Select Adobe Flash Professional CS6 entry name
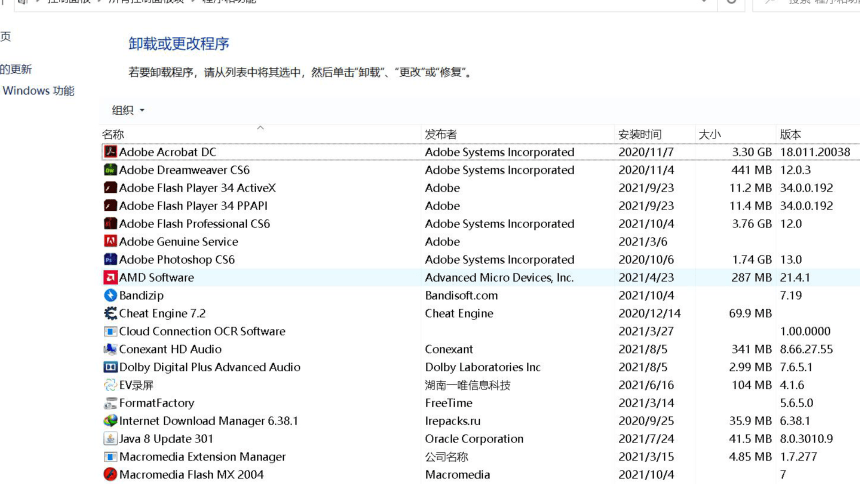Image resolution: width=860 pixels, height=484 pixels. click(x=195, y=224)
